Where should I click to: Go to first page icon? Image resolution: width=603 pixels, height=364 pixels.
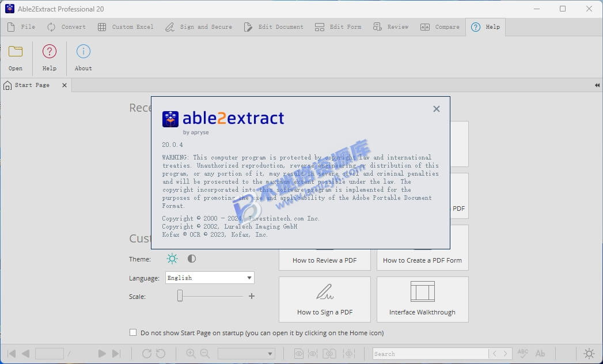pyautogui.click(x=12, y=354)
